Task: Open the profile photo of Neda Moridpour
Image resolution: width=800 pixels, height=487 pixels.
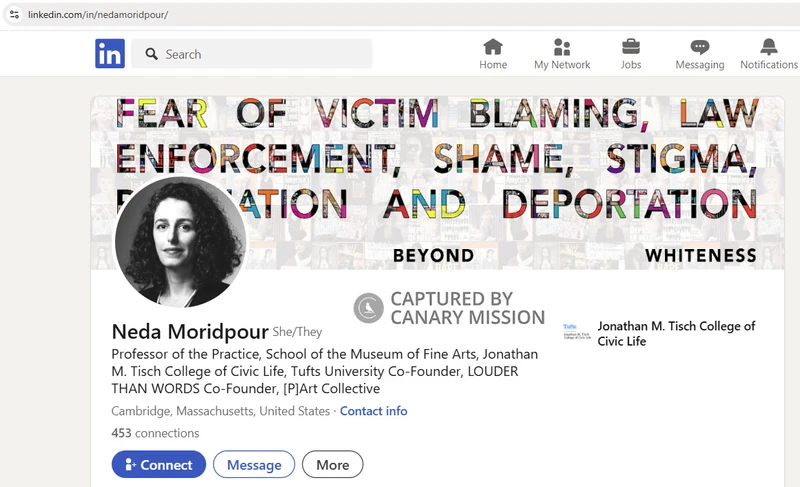Action: pos(180,242)
